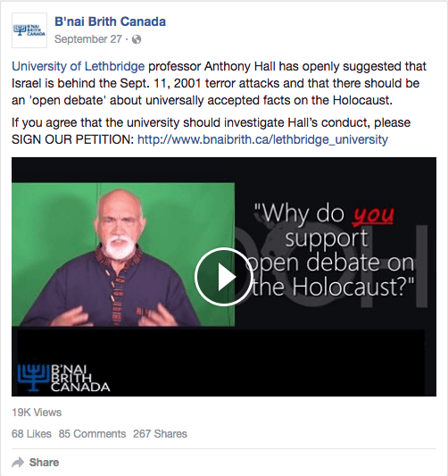Click the 19K Views count

click(x=37, y=413)
